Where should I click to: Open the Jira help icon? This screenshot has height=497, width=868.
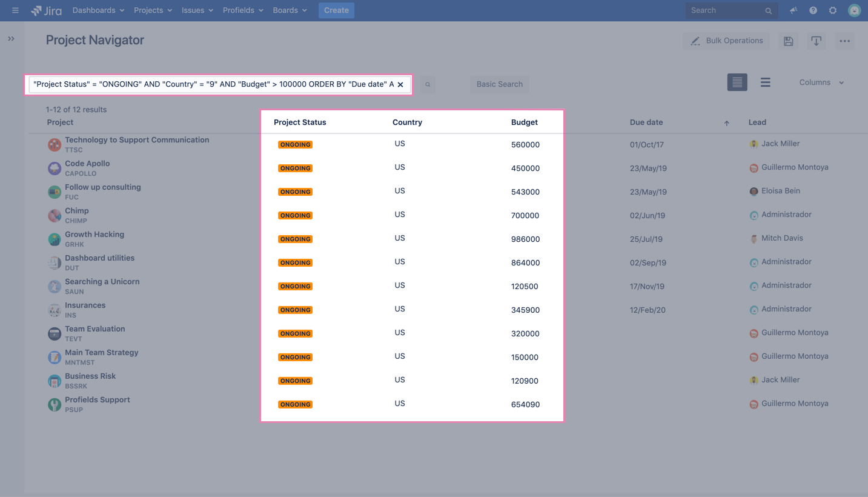click(x=813, y=10)
